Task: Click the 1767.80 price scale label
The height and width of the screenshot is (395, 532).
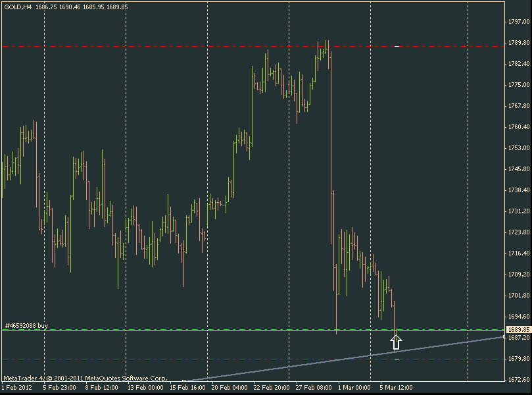Action: coord(519,105)
